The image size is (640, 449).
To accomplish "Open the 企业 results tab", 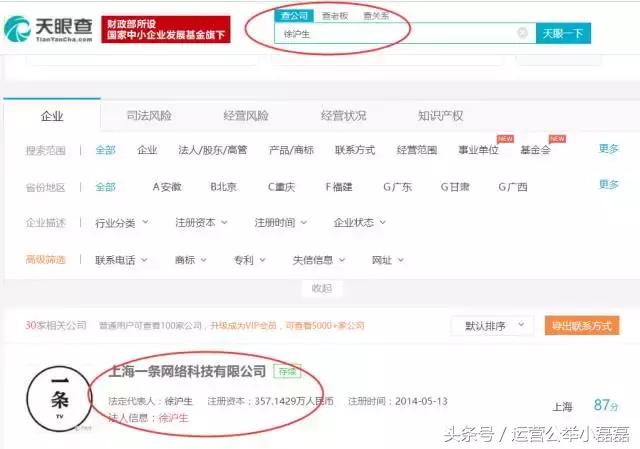I will pos(52,116).
